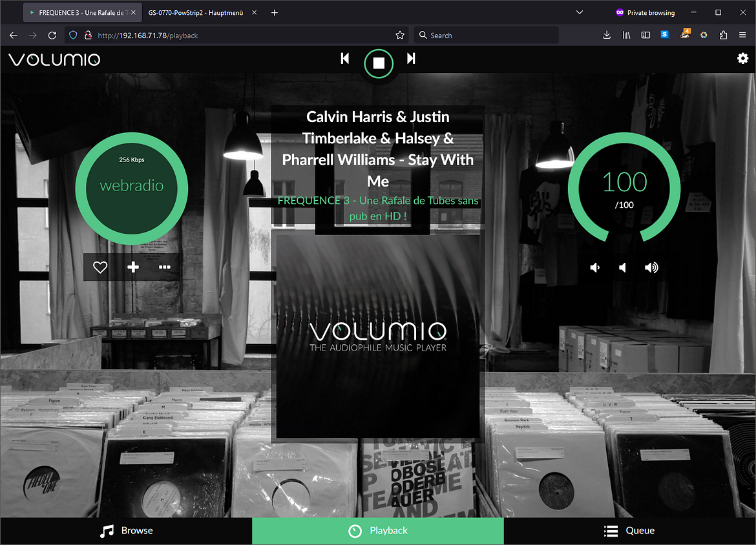Open the extension icon with badge 4

(685, 34)
